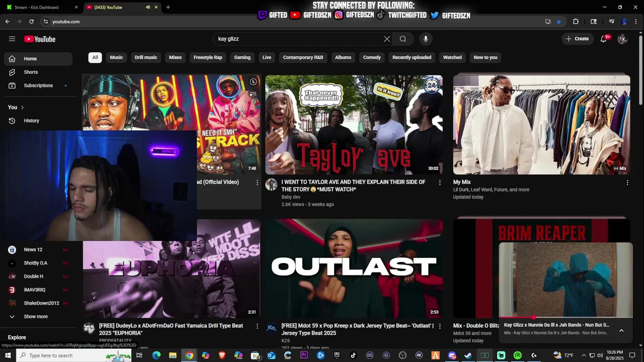Reload the page in Chrome

(31, 22)
